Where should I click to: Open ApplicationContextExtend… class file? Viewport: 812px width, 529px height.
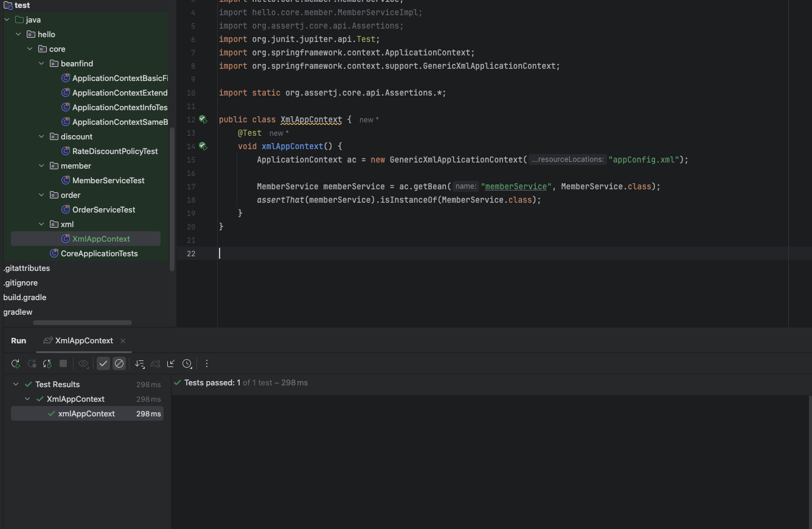(120, 93)
